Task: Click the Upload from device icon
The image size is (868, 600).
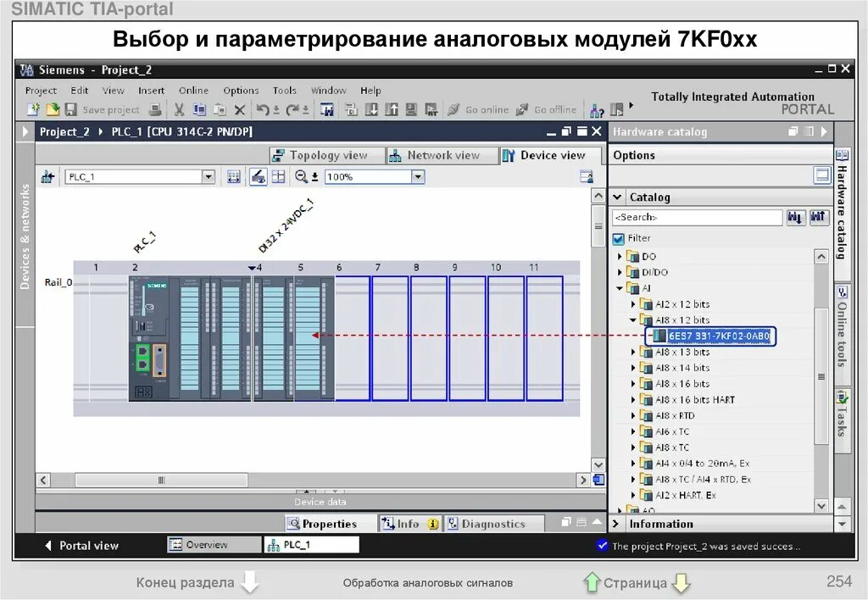Action: point(392,109)
